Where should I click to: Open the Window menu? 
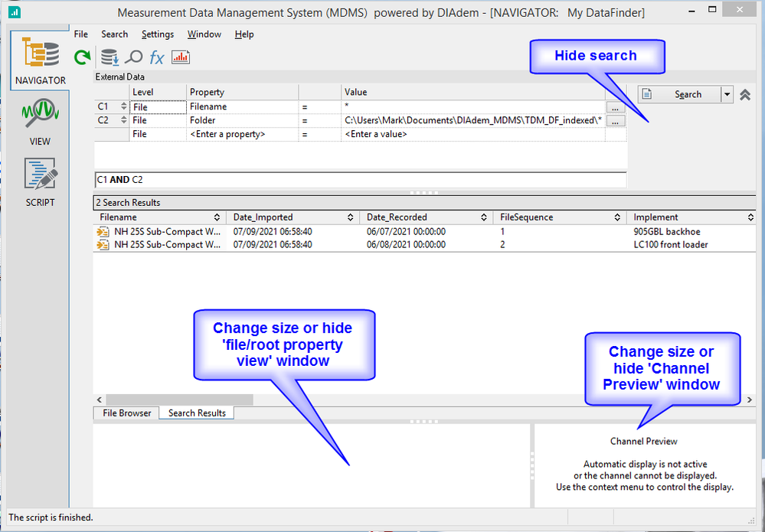204,34
